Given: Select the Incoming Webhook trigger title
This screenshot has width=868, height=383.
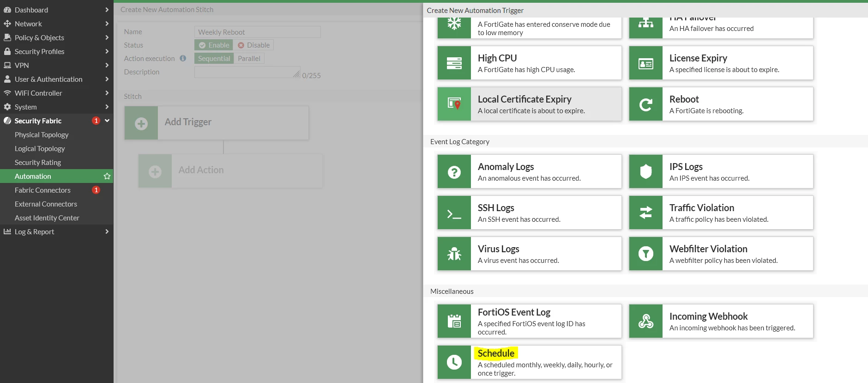Looking at the screenshot, I should [708, 316].
